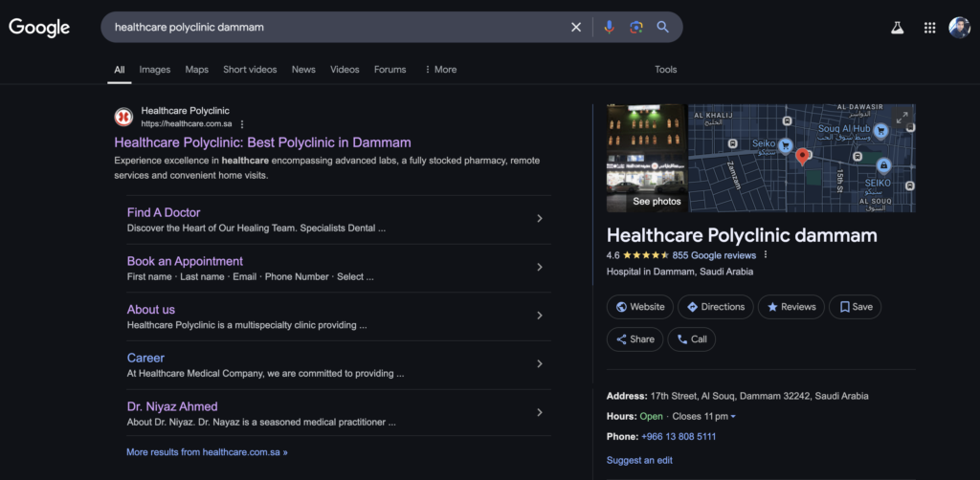Open the Google apps grid icon

tap(929, 28)
